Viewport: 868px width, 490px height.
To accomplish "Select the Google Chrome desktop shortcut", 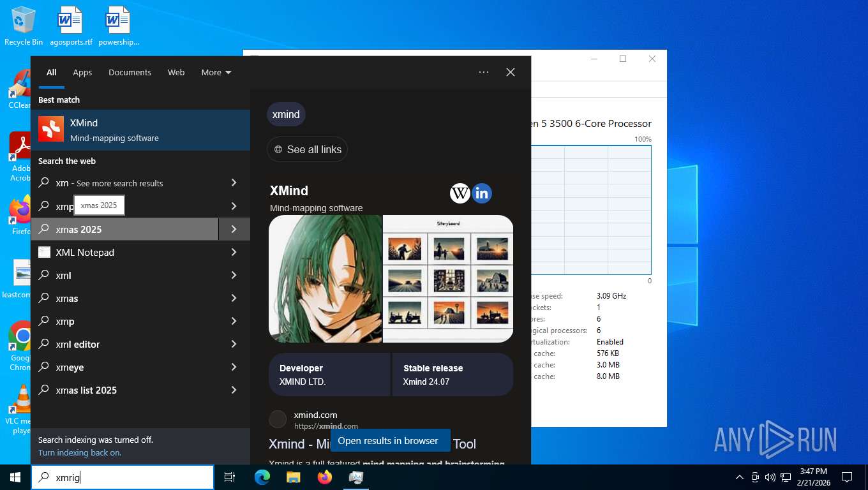I will tap(21, 346).
